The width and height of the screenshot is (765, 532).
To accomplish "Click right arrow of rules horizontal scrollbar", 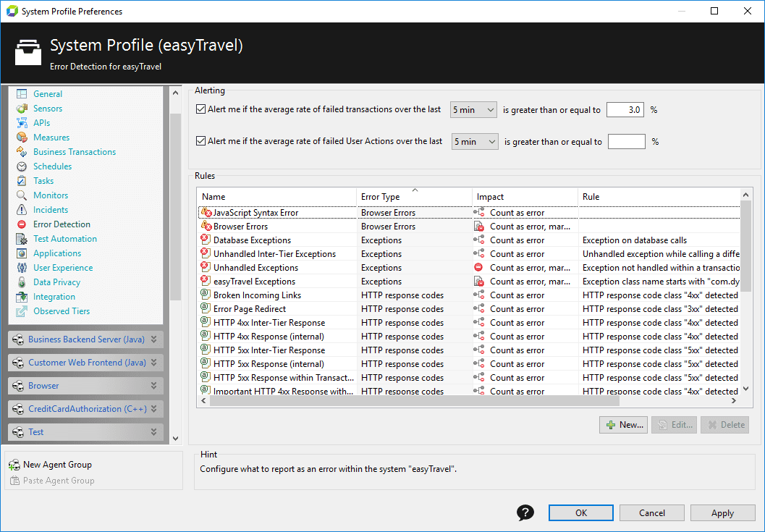I will [x=733, y=401].
